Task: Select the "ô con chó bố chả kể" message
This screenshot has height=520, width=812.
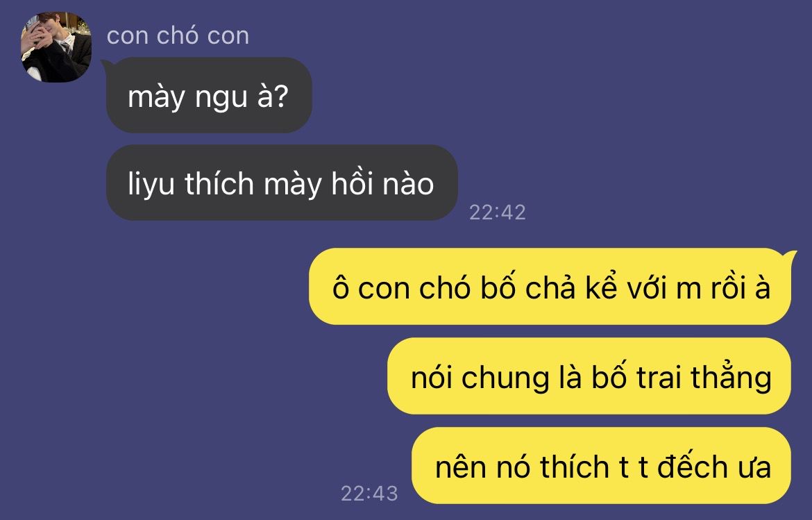Action: (x=550, y=287)
